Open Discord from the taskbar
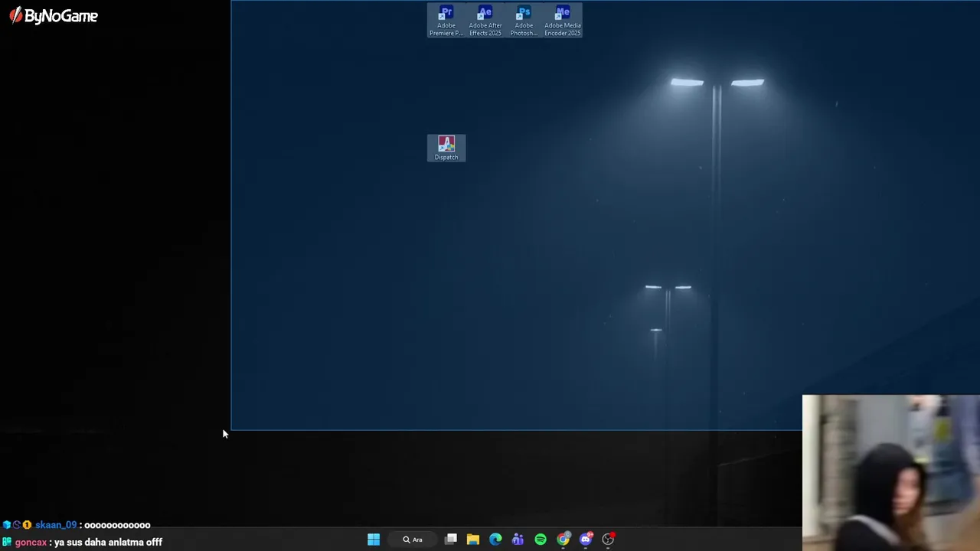 click(x=586, y=540)
